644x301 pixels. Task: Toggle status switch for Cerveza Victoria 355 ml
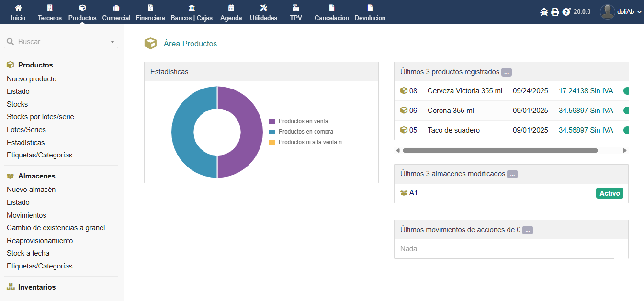coord(625,91)
